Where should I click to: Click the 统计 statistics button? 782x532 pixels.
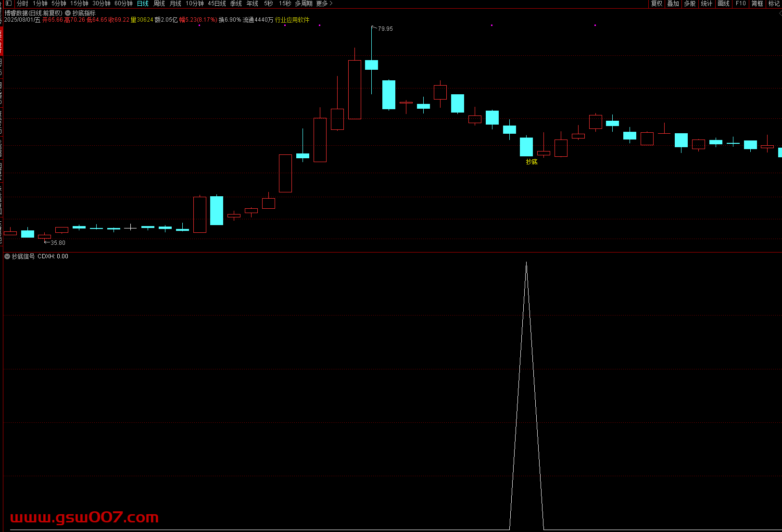point(707,3)
